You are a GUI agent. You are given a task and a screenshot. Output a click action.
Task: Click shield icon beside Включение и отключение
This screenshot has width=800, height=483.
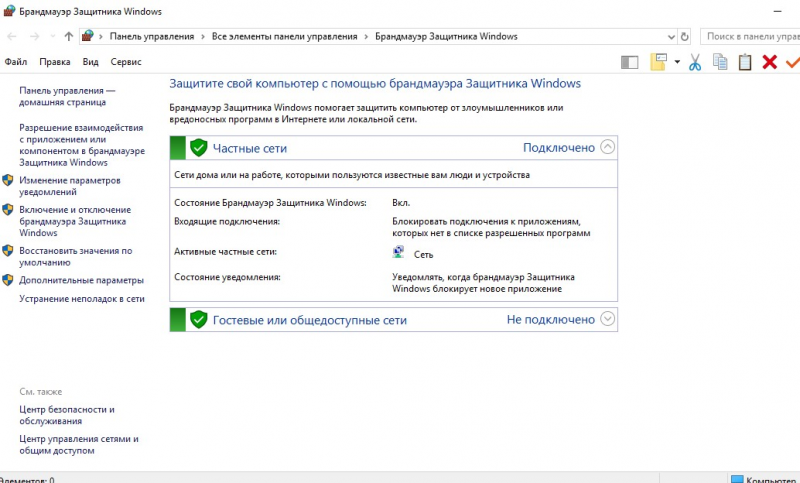pyautogui.click(x=8, y=210)
